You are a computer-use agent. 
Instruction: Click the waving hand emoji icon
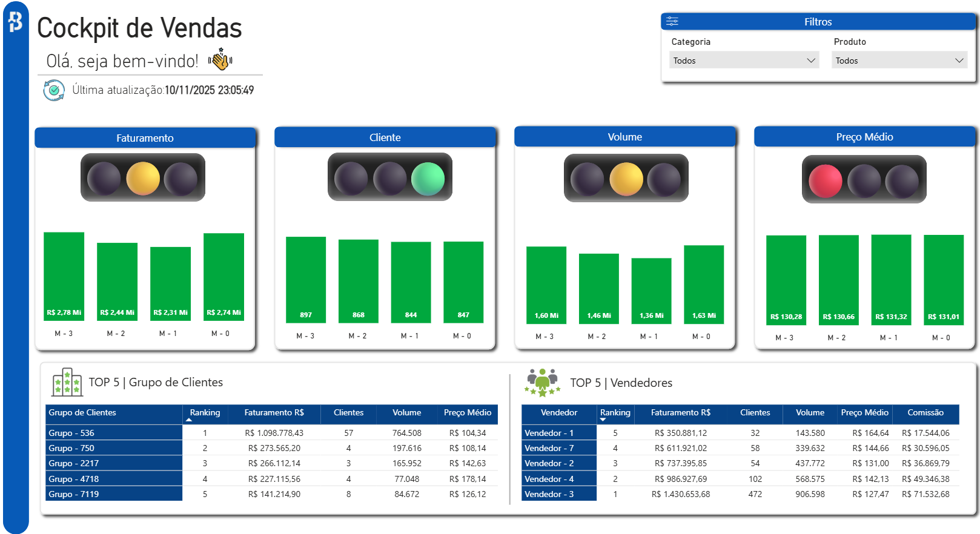pos(220,59)
